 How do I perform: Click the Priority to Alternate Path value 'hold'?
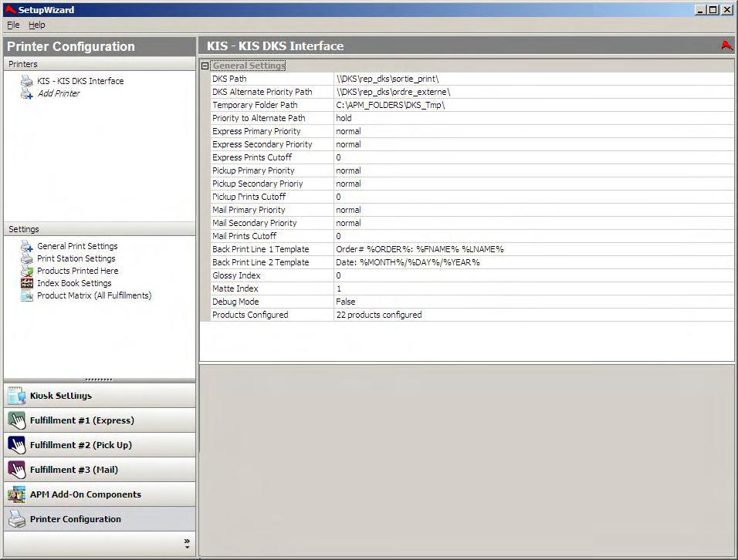tap(533, 118)
